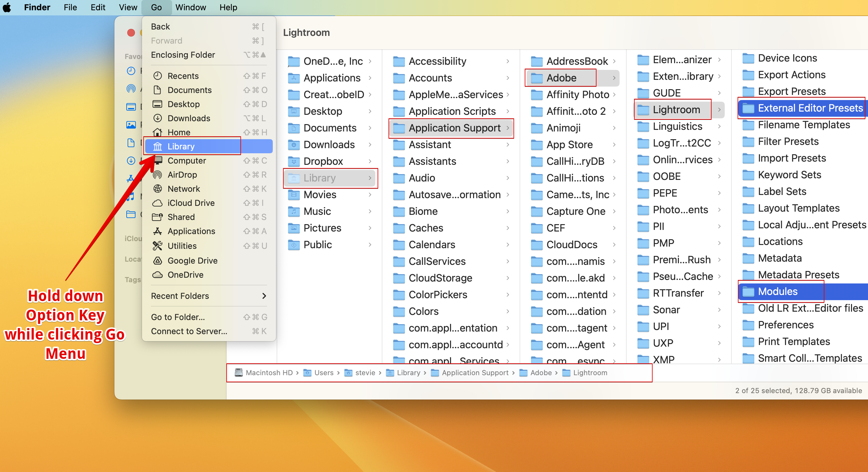Choose Go to Folder... menu item
Image resolution: width=868 pixels, height=472 pixels.
[209, 317]
